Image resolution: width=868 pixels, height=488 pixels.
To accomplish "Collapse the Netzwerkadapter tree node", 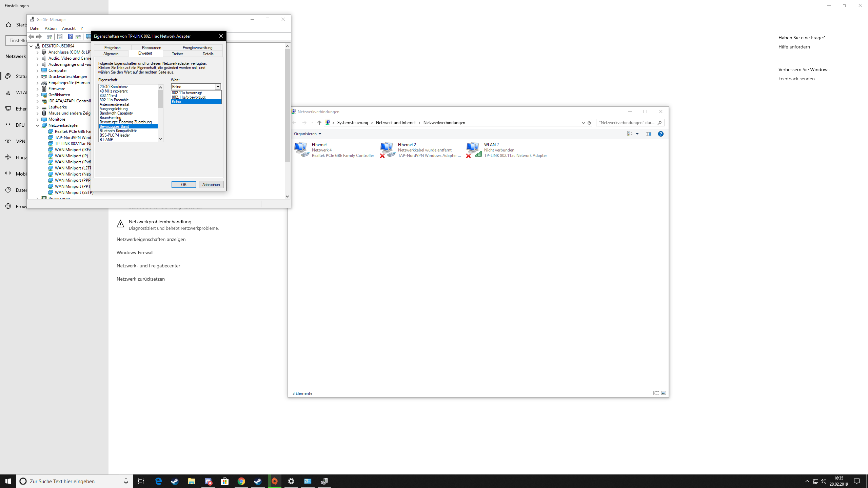I will click(x=38, y=125).
